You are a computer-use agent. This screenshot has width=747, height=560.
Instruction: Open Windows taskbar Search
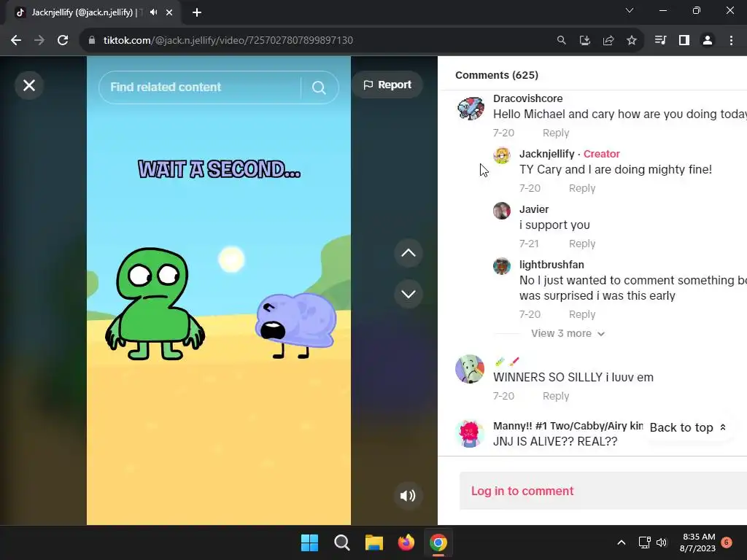341,542
